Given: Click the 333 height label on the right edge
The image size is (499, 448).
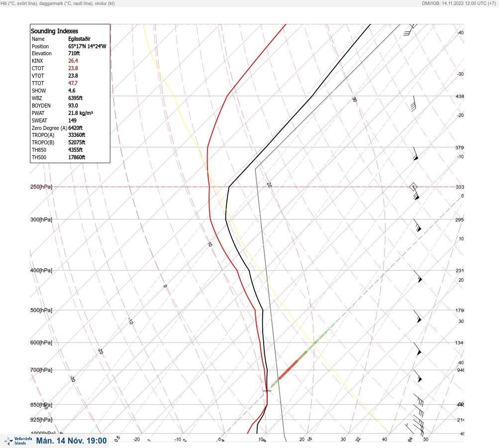Looking at the screenshot, I should (460, 187).
